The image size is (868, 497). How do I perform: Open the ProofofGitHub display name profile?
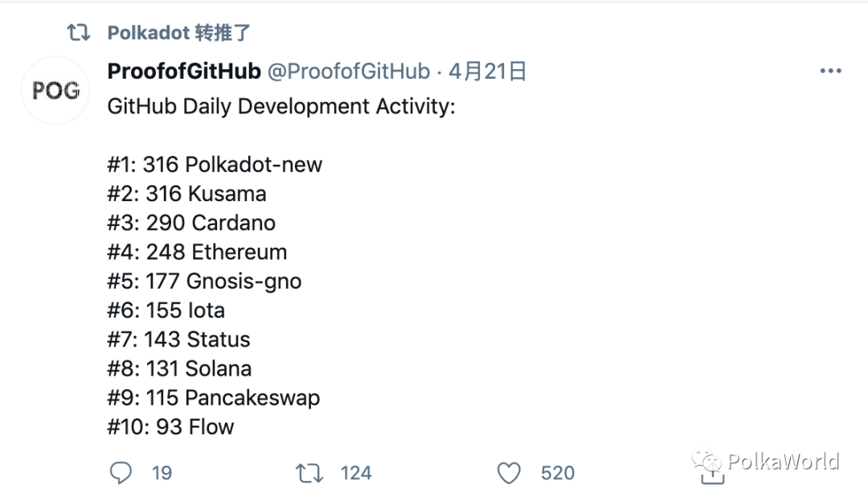point(184,72)
